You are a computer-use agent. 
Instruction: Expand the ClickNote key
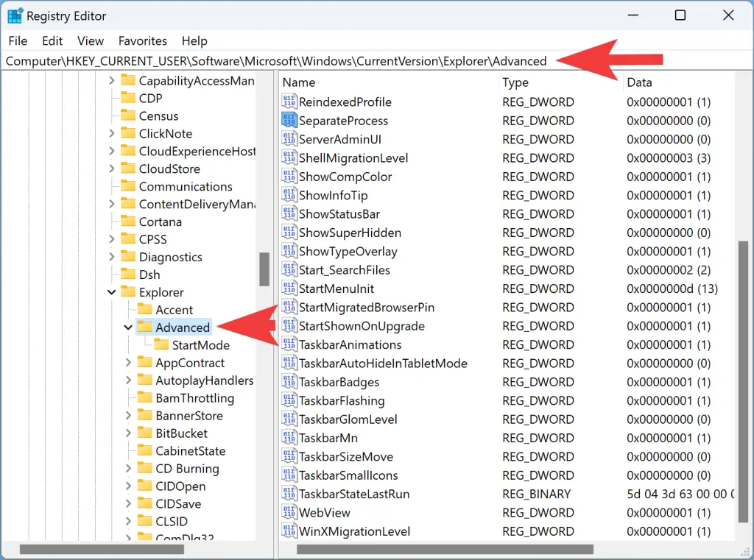coord(112,133)
